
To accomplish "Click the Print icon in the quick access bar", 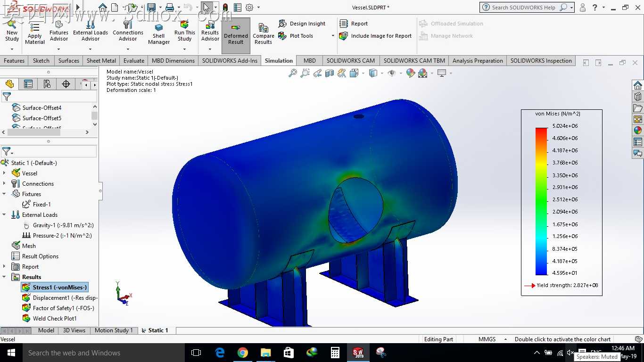I will coord(170,7).
